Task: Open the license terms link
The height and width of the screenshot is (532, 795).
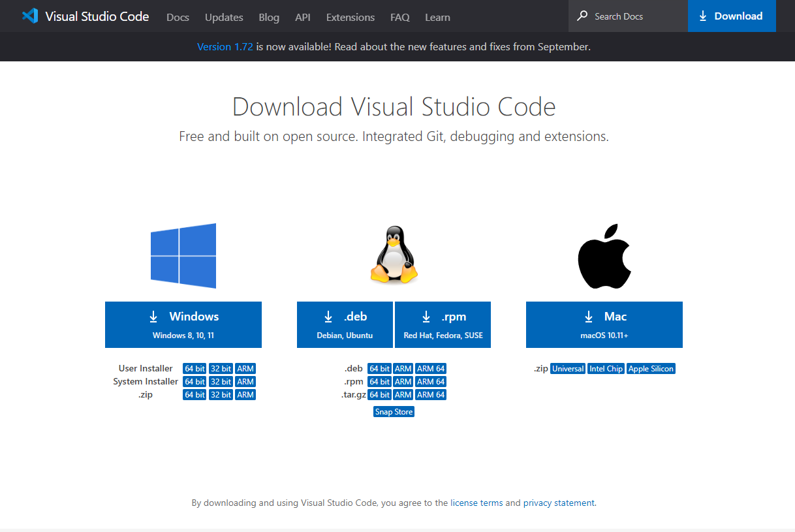Action: click(476, 503)
